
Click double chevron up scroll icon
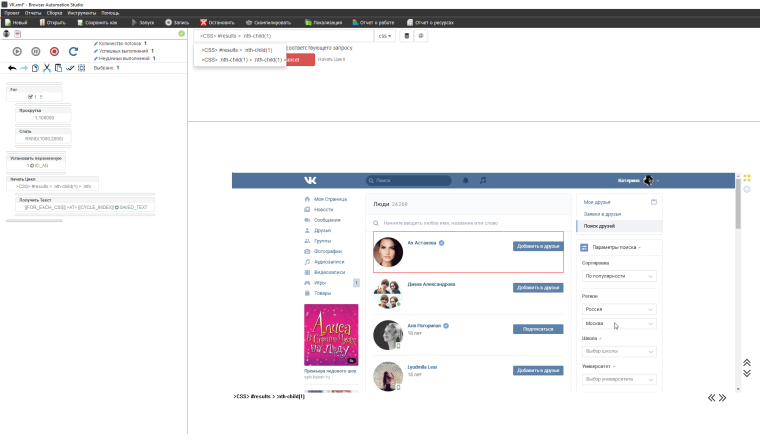pos(746,362)
